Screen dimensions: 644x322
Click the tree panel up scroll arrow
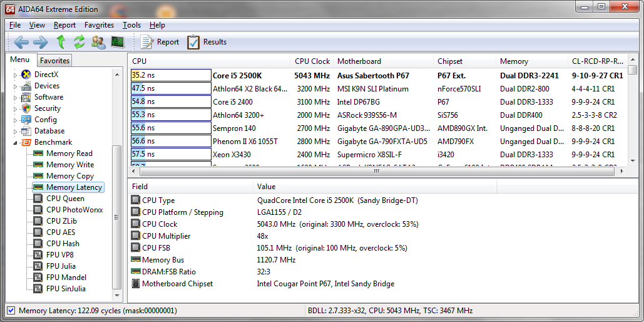117,75
